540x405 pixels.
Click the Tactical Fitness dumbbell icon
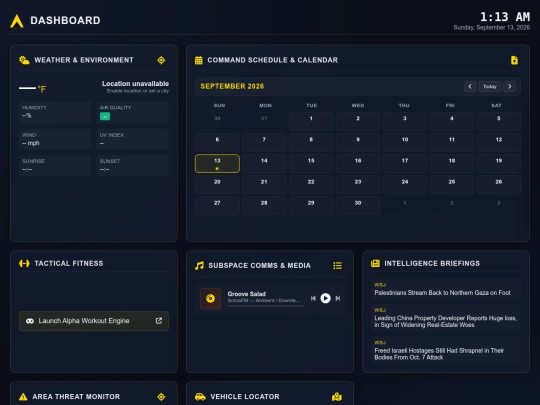[24, 263]
